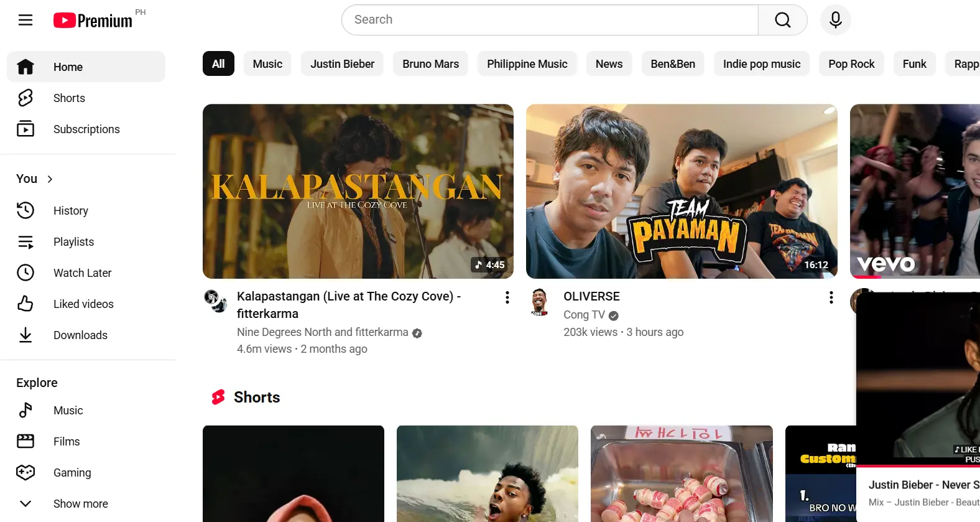Screen dimensions: 980x522
Task: Play the Kalapastangan video thumbnail
Action: click(x=358, y=191)
